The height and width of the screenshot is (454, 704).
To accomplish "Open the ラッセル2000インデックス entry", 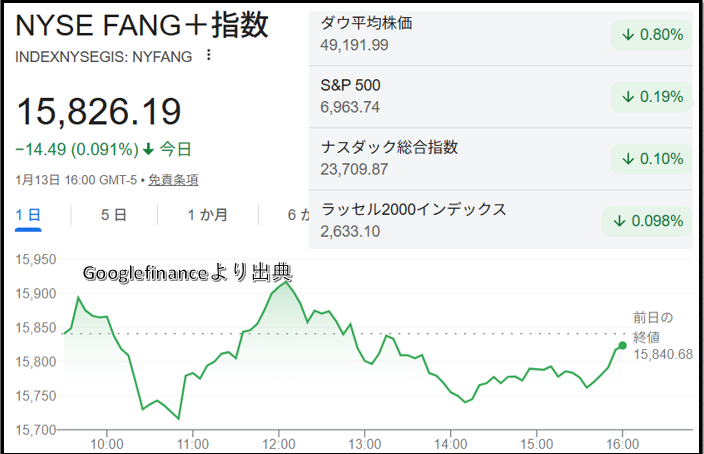I will [x=414, y=209].
